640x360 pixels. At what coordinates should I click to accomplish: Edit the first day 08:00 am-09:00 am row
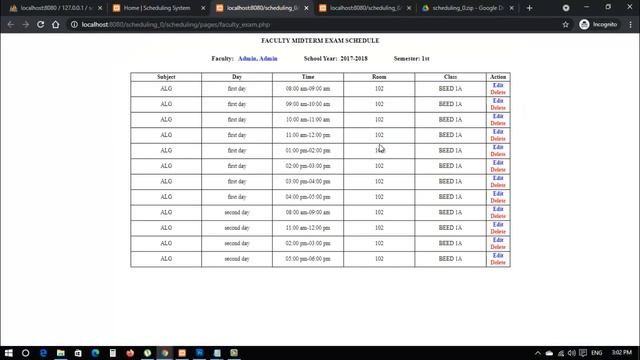[x=498, y=85]
